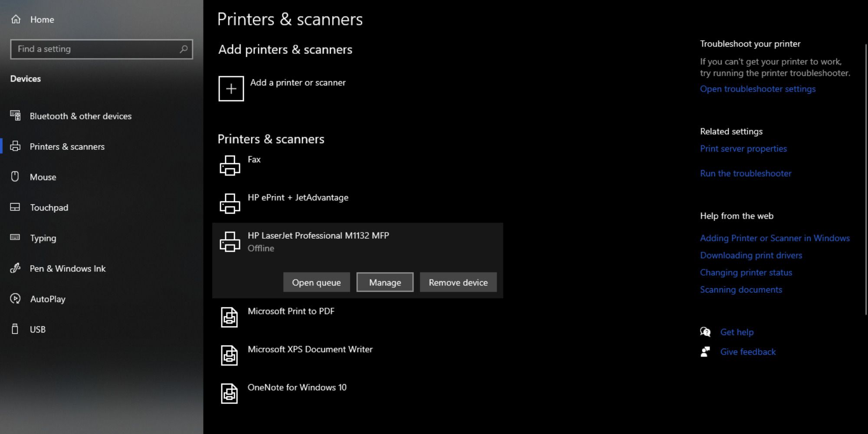This screenshot has height=434, width=868.
Task: Select HP ePrint + JetAdvantage name
Action: coord(298,197)
